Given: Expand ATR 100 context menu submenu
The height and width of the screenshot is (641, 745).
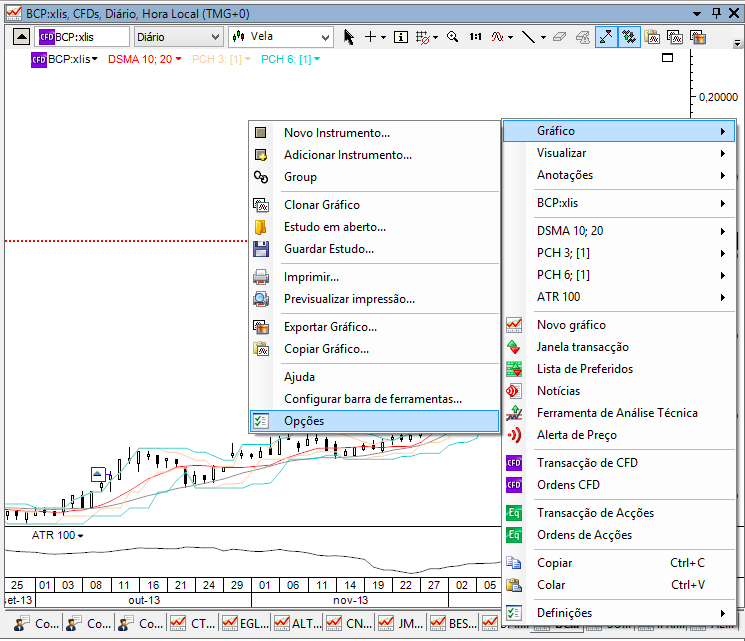Looking at the screenshot, I should [619, 297].
